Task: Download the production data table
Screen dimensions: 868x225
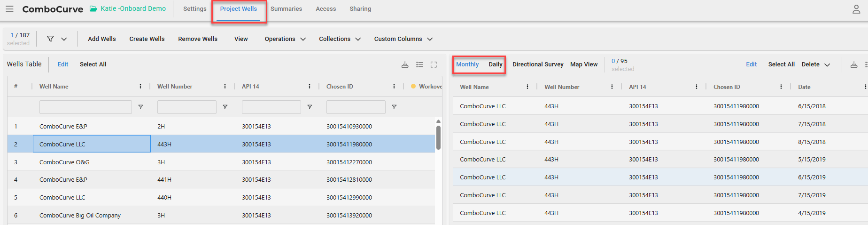Action: click(854, 64)
